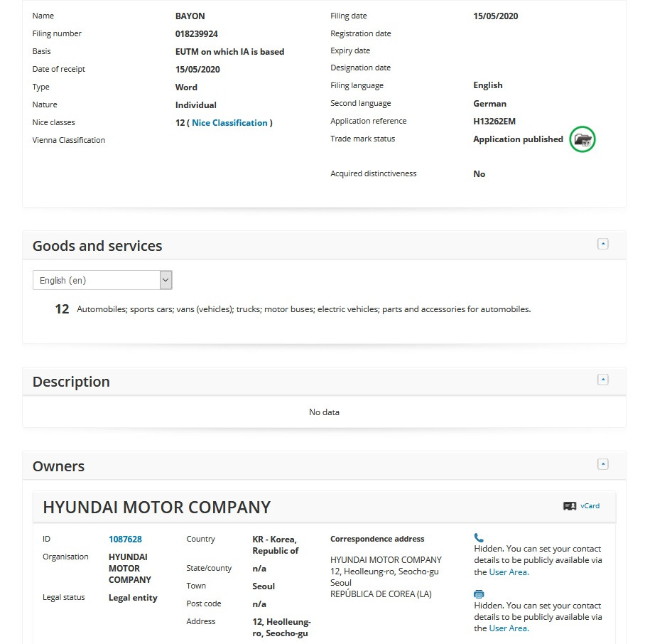Collapse the Goods and services section
This screenshot has height=644, width=645.
click(603, 243)
